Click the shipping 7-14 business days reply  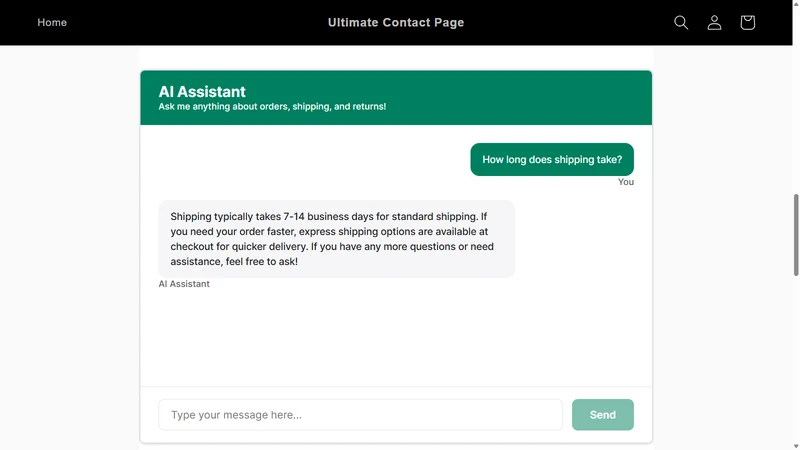click(336, 239)
